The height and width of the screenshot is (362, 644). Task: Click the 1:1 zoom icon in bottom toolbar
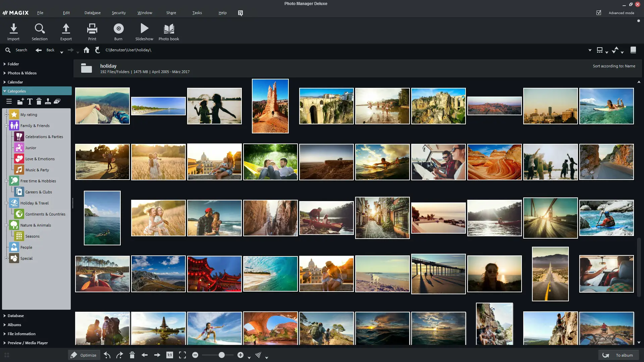click(x=169, y=355)
